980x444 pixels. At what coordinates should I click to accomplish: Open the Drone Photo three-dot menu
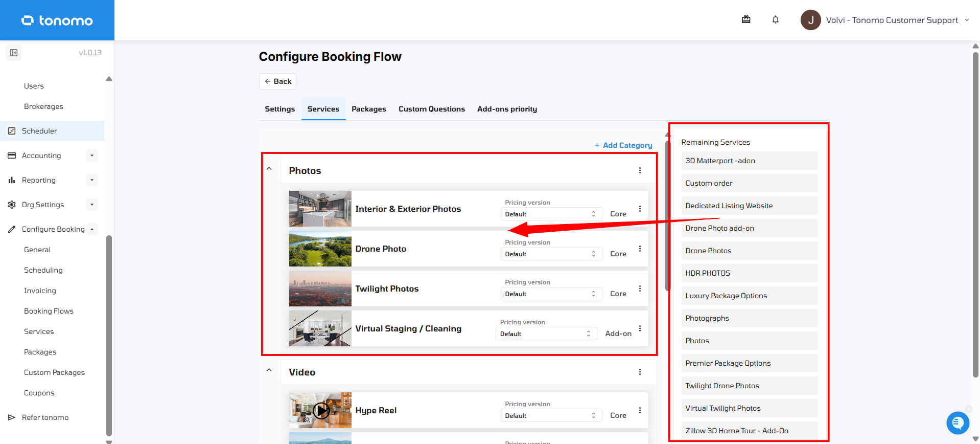(x=640, y=249)
